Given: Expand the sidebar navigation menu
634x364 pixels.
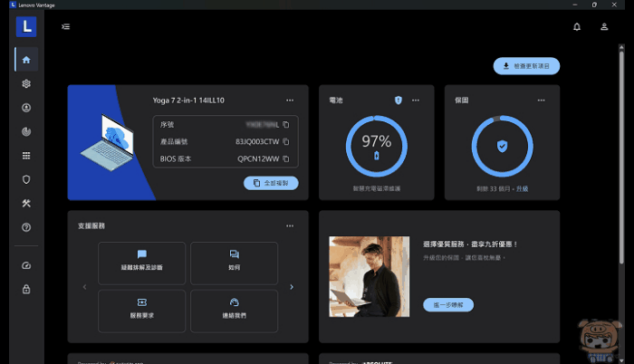Looking at the screenshot, I should 65,26.
